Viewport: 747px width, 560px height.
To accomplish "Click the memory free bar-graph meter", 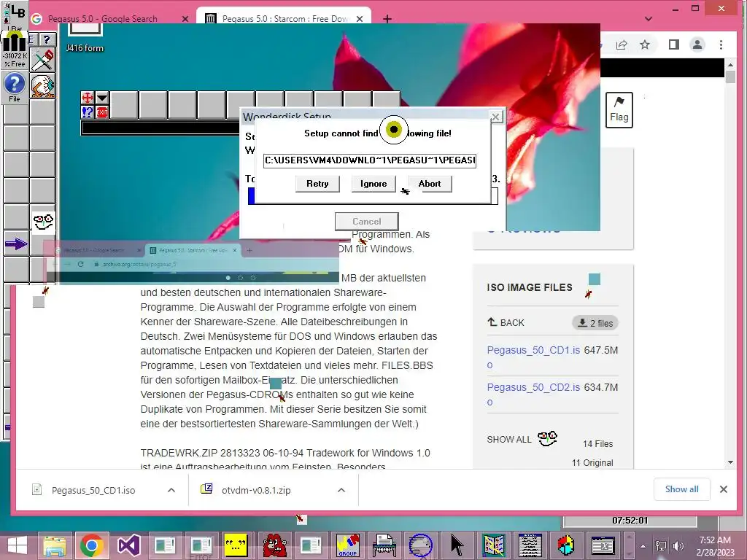I will (x=15, y=50).
